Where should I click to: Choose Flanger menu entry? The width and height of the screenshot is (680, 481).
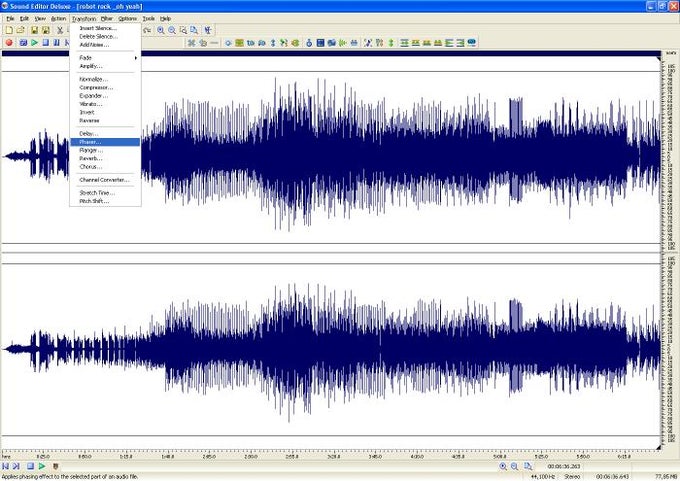105,150
